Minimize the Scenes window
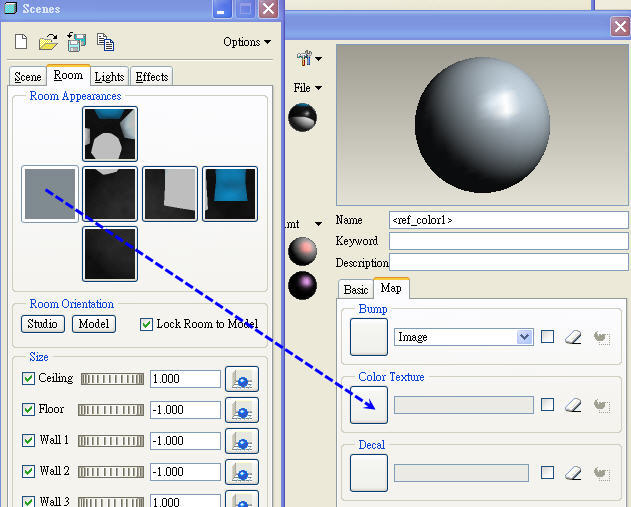The image size is (631, 507). [222, 9]
